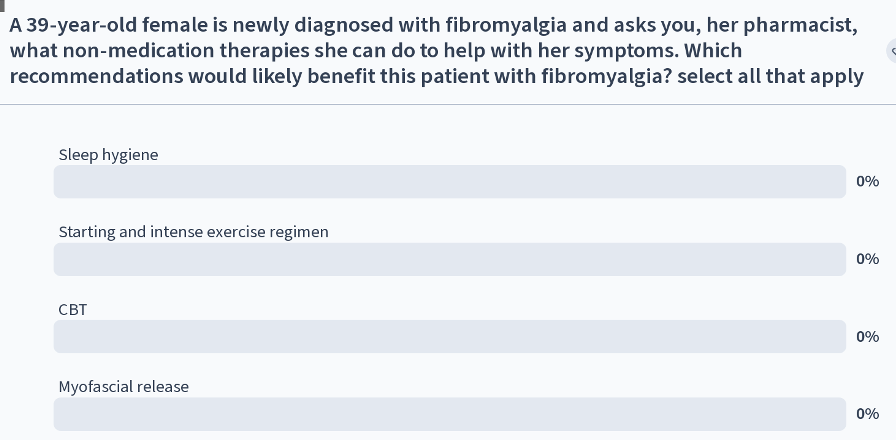
Task: Click the 0% result next to CBT
Action: (x=867, y=337)
